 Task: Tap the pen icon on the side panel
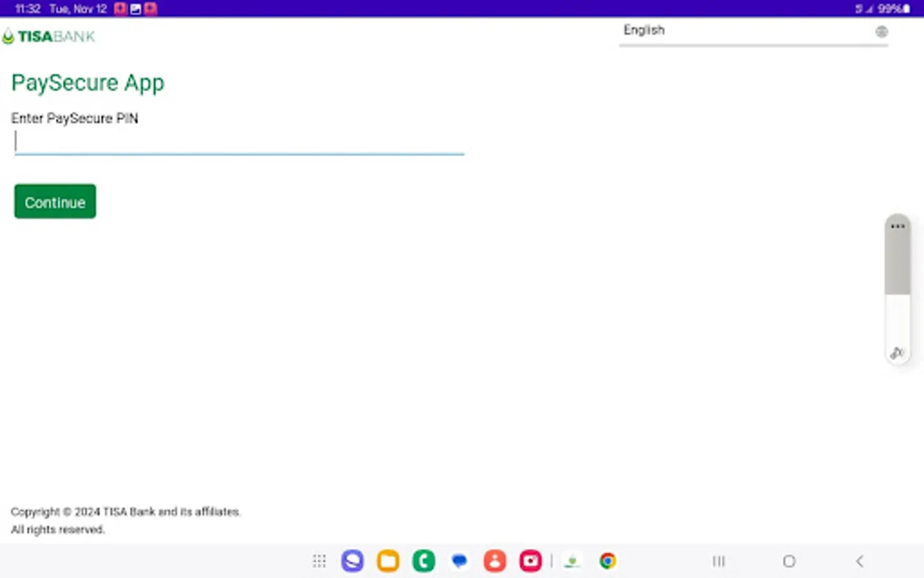[896, 353]
